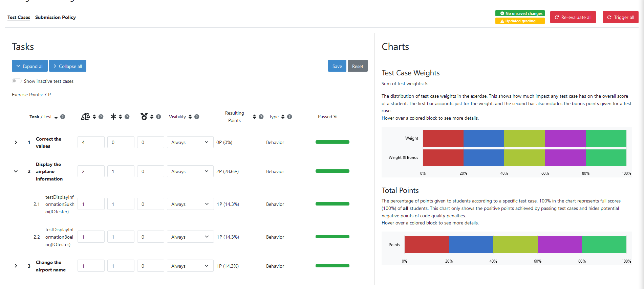Click sort arrows beside Resulting Points
The height and width of the screenshot is (289, 644).
(254, 117)
